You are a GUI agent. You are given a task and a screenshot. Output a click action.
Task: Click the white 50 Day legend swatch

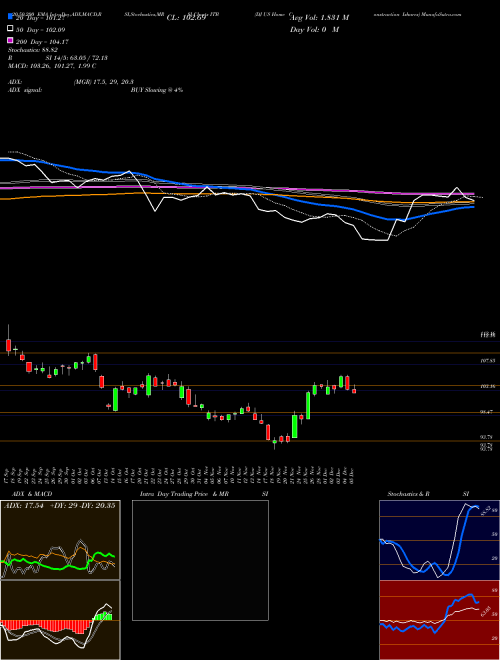10,29
